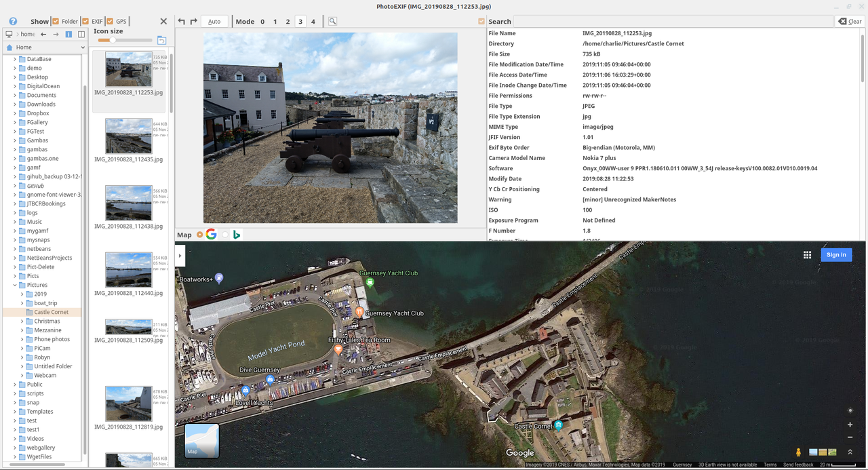Uncheck the EXIF show checkbox
Viewport: 868px width, 470px height.
(x=85, y=22)
